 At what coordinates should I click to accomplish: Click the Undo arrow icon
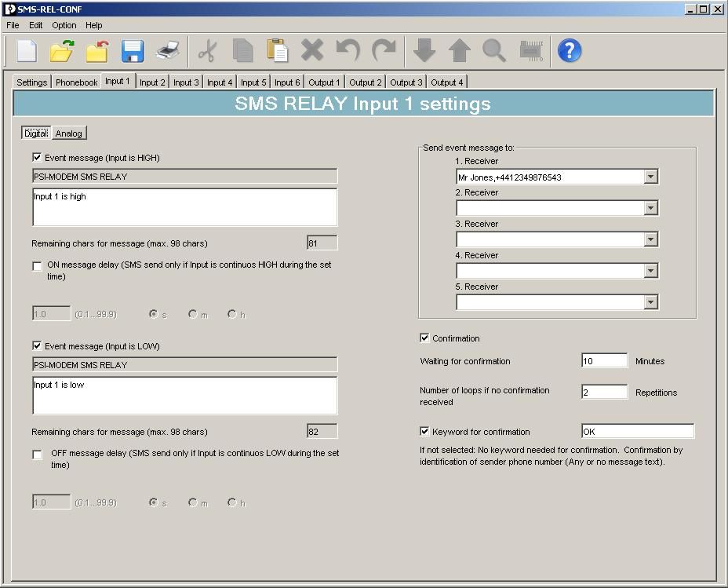348,50
